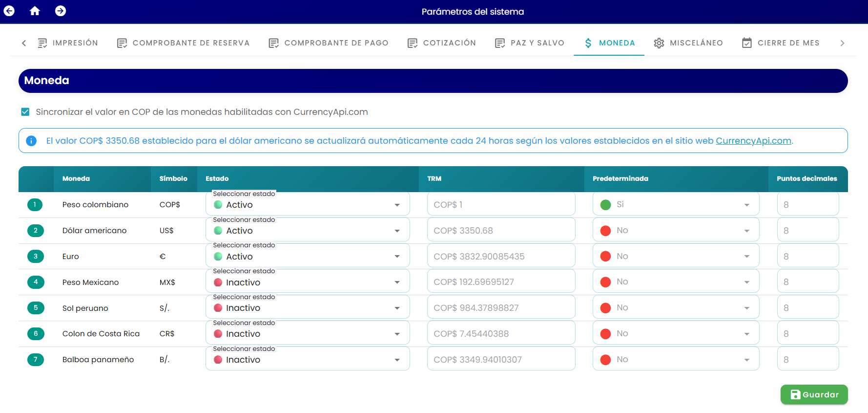Viewport: 868px width, 413px height.
Task: Switch to the Cotización tab
Action: [442, 43]
